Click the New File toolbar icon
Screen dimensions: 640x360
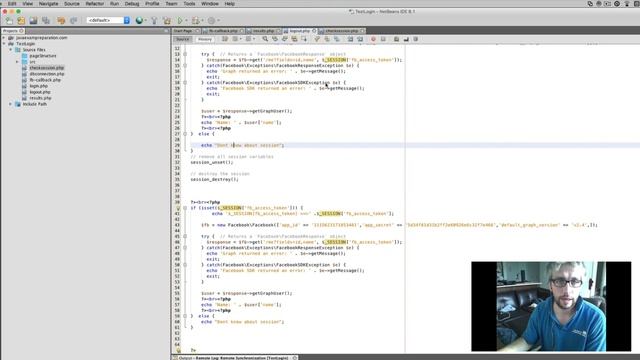[9, 20]
